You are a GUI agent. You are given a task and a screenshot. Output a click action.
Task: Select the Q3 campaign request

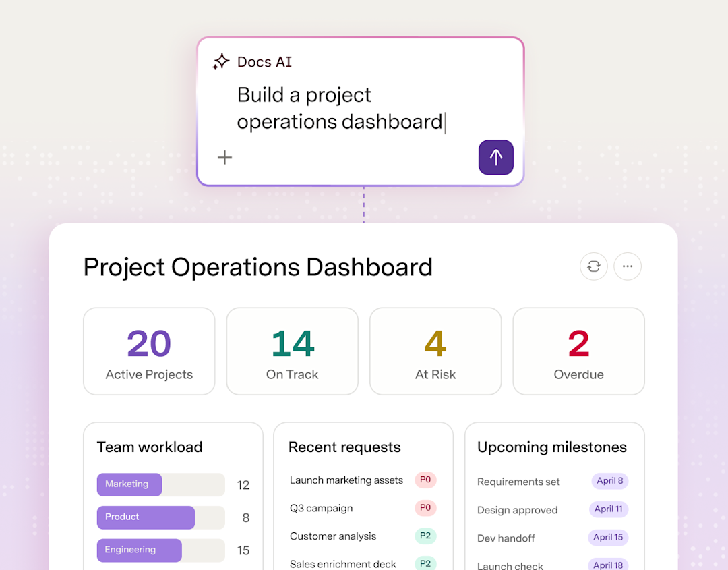click(322, 508)
